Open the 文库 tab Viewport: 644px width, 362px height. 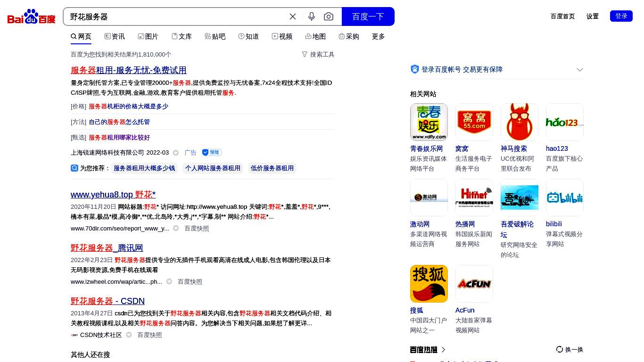(x=182, y=36)
